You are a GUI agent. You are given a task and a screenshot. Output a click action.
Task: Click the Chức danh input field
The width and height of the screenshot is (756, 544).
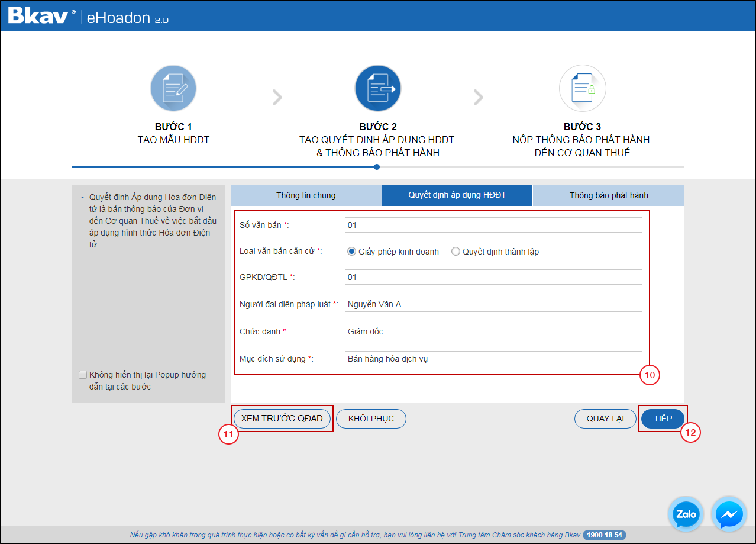coord(493,331)
